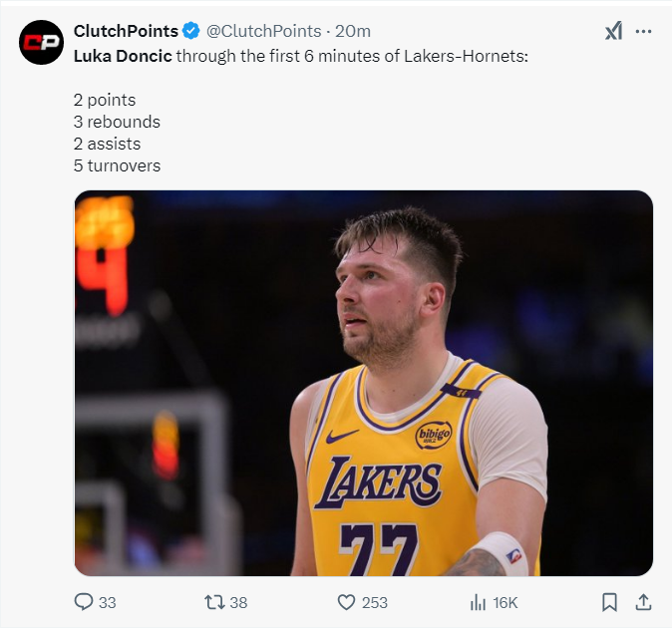Bookmark this post with the bookmark icon
Viewport: 672px width, 628px height.
610,602
